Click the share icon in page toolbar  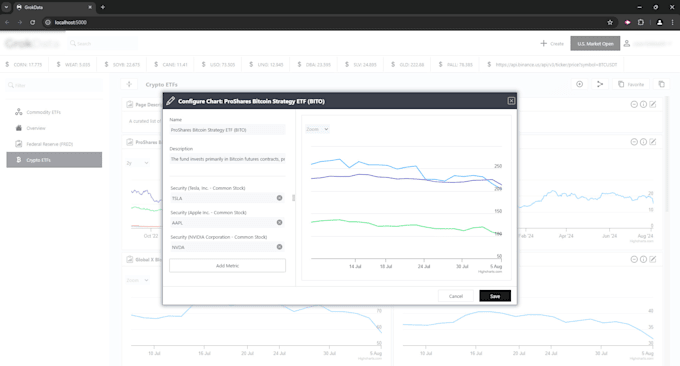tap(600, 84)
